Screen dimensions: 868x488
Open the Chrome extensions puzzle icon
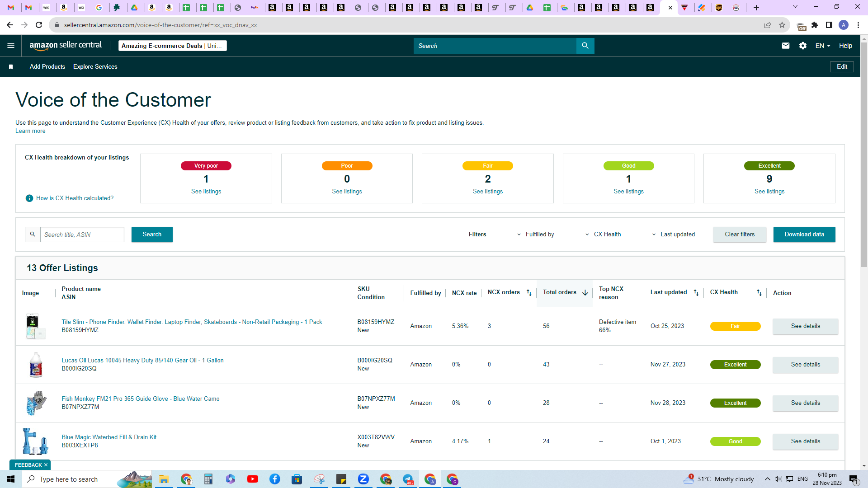click(815, 25)
